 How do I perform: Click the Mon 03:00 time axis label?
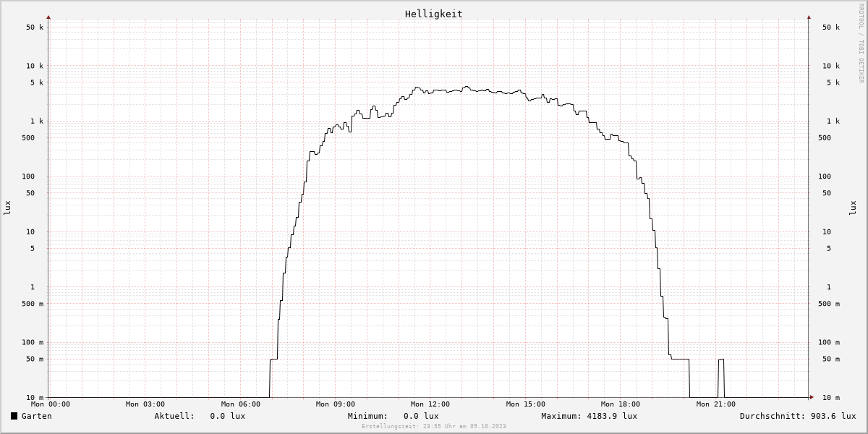pyautogui.click(x=145, y=404)
